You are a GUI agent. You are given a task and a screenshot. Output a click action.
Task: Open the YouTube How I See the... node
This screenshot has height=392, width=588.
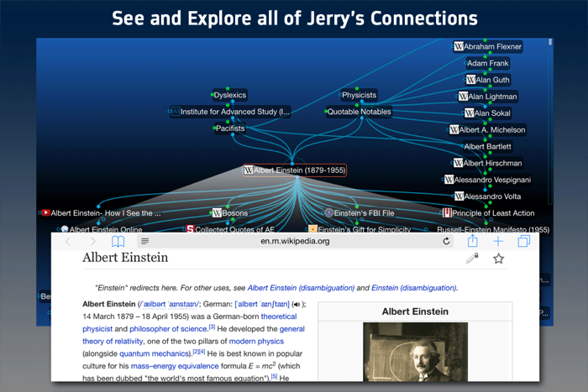pos(101,213)
